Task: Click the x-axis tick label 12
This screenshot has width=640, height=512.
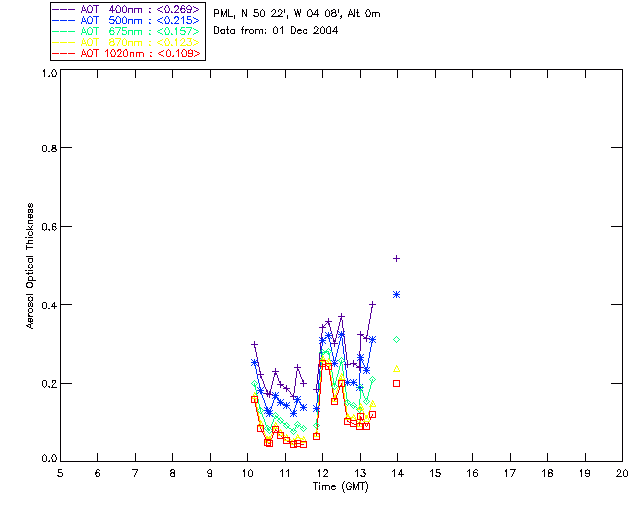Action: click(x=322, y=473)
